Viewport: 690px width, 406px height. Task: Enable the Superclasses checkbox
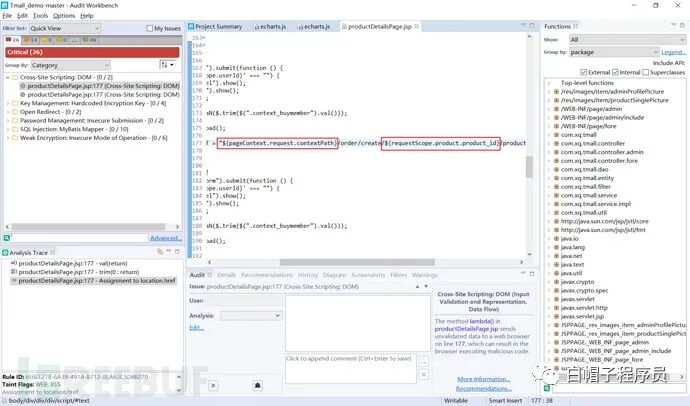click(646, 72)
